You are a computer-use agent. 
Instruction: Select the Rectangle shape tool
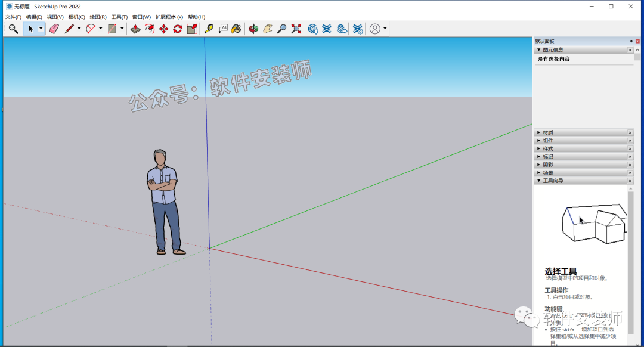coord(112,29)
